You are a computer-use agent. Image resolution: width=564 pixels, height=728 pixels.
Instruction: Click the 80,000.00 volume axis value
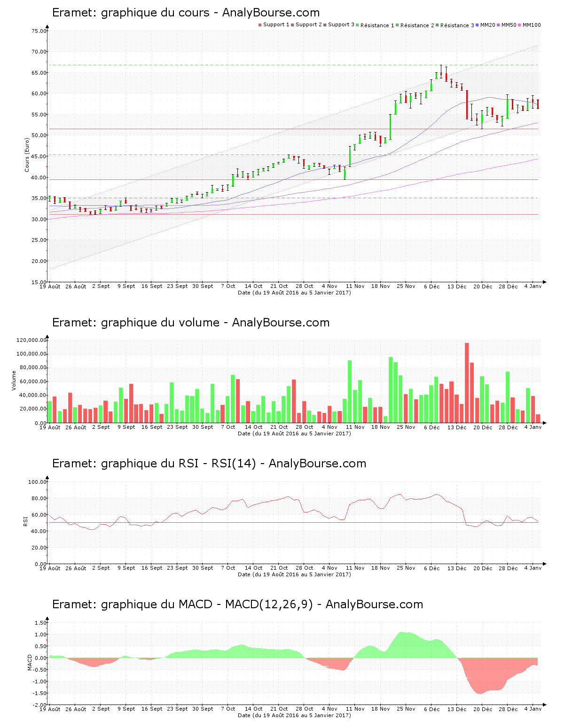(33, 368)
